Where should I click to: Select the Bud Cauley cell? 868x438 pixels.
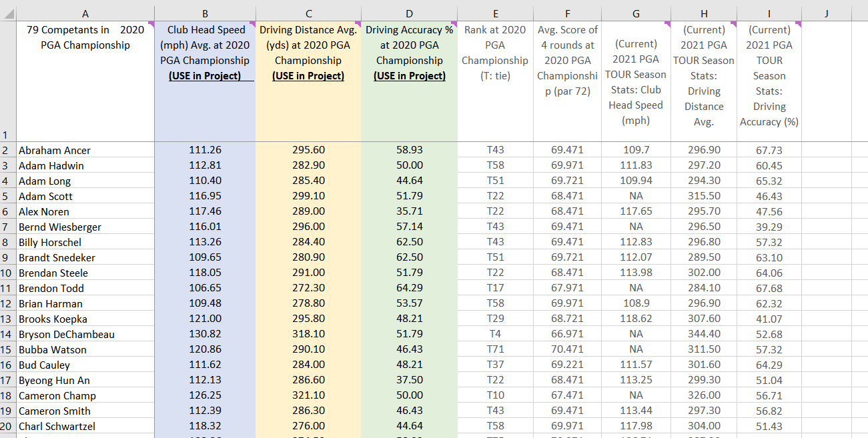tap(85, 365)
